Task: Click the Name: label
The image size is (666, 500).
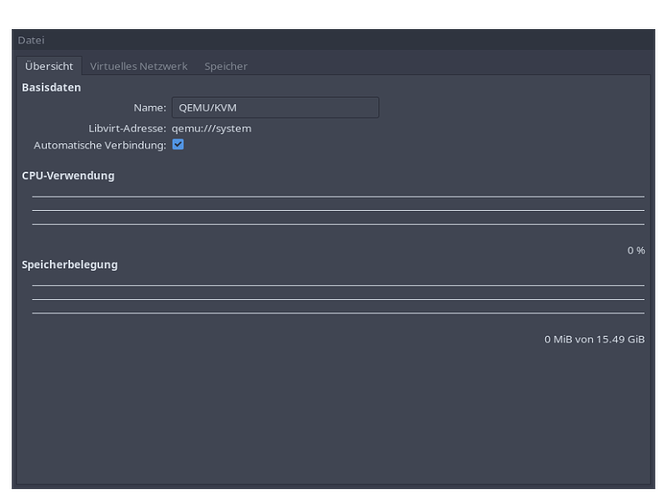Action: pos(149,108)
